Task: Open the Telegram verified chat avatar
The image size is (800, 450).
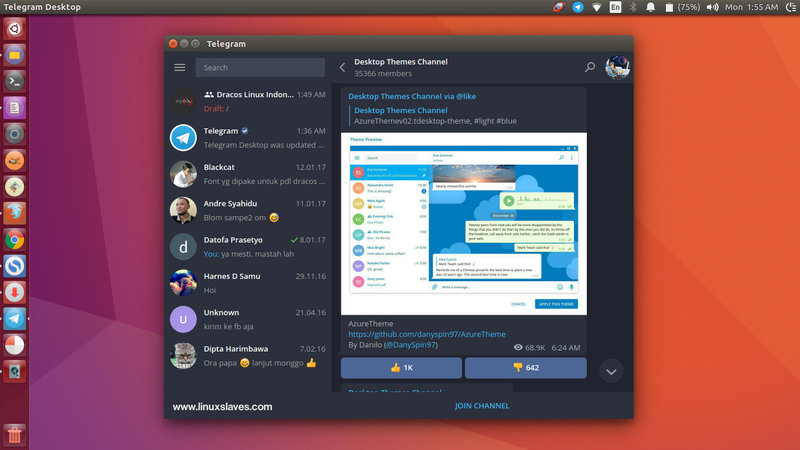Action: [183, 138]
